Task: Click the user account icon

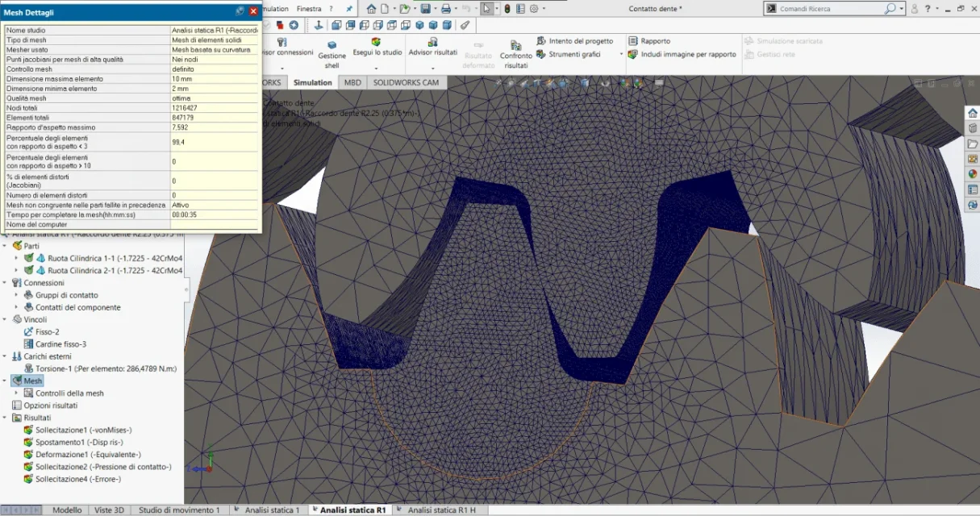Action: pos(913,9)
